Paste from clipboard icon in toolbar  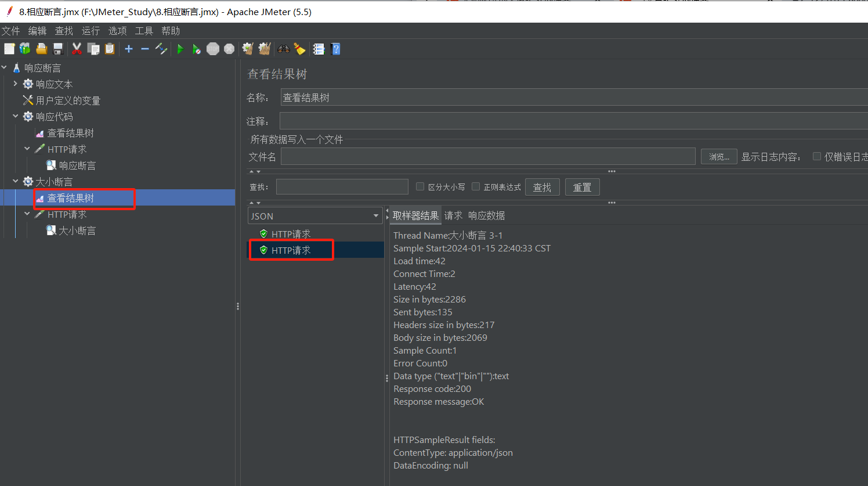(110, 49)
